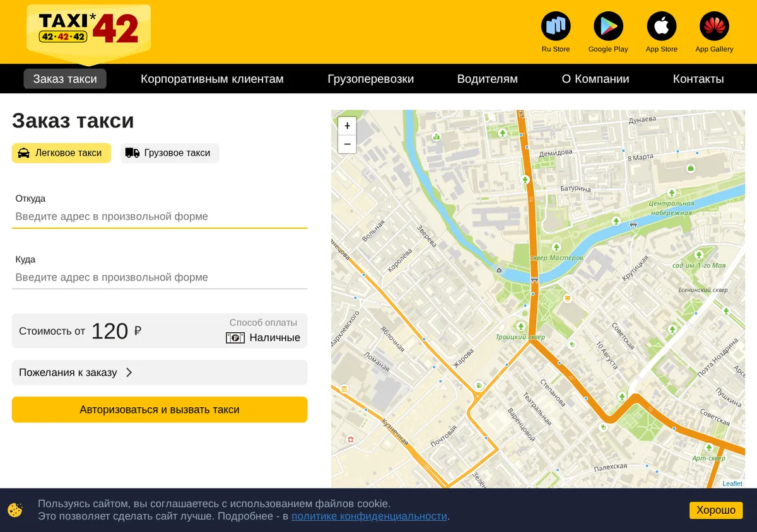The image size is (757, 532).
Task: Open the Корпоративным клиентам menu item
Action: click(x=212, y=79)
